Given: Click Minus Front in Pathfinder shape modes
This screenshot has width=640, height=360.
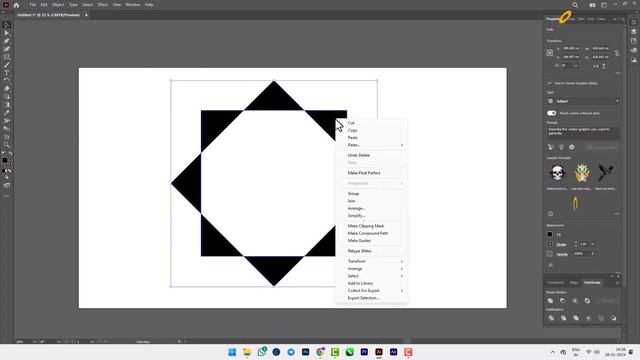Looking at the screenshot, I should pyautogui.click(x=562, y=301).
